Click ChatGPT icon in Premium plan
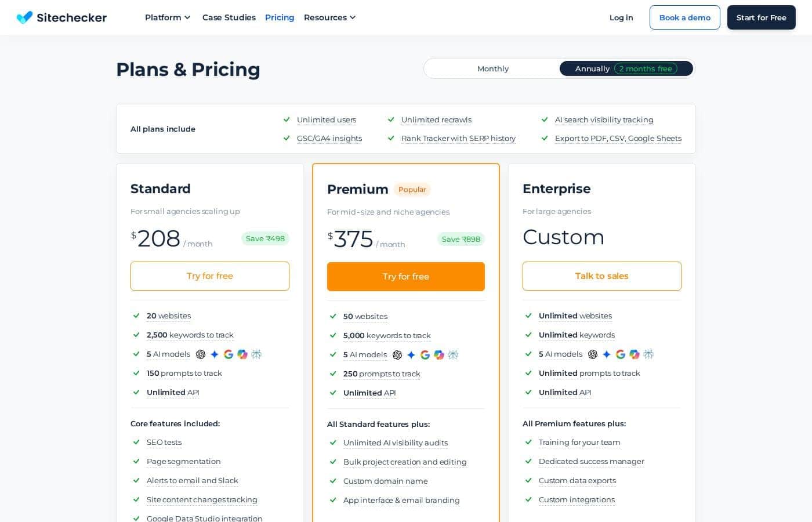 397,355
